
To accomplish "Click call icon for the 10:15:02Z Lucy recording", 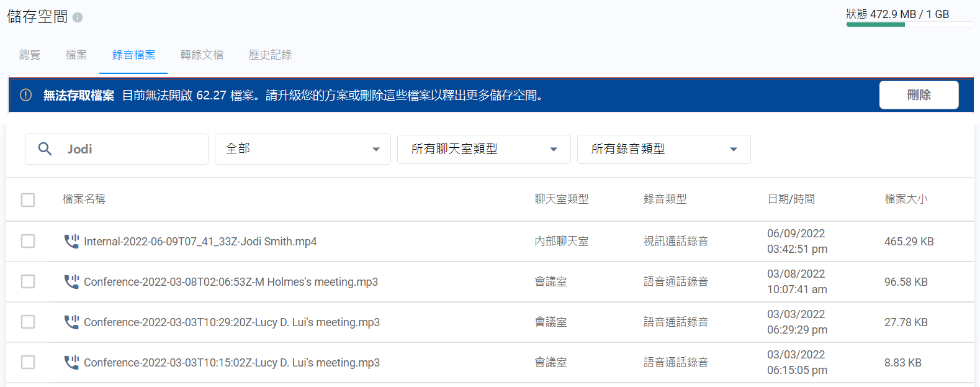I will (71, 362).
